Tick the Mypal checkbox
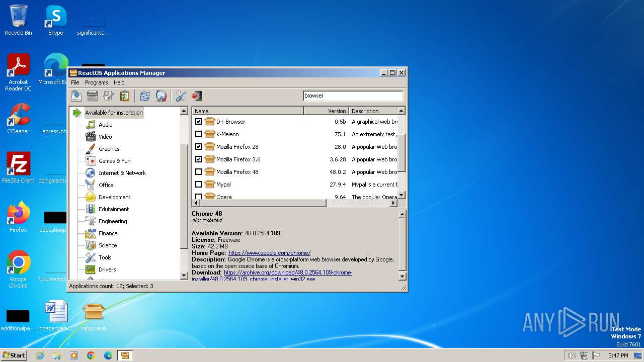 pyautogui.click(x=198, y=185)
